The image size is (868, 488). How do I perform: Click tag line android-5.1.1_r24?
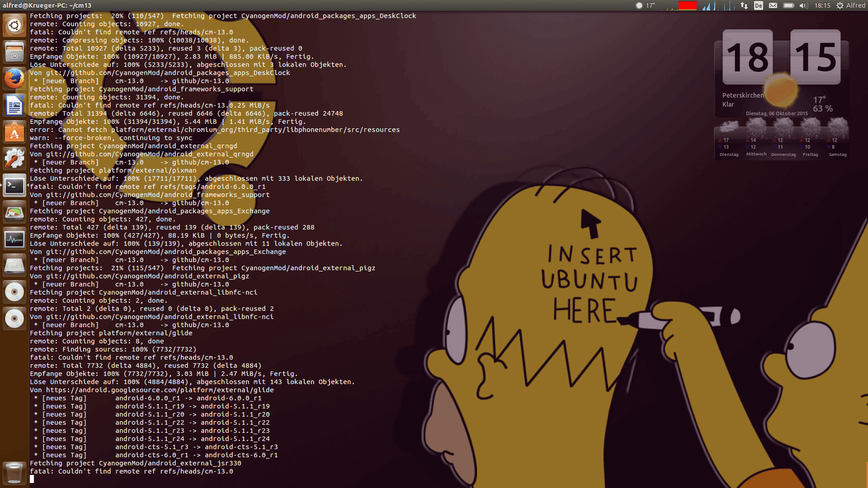point(152,439)
